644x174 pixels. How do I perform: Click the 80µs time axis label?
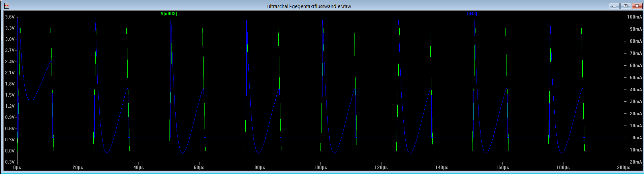260,167
